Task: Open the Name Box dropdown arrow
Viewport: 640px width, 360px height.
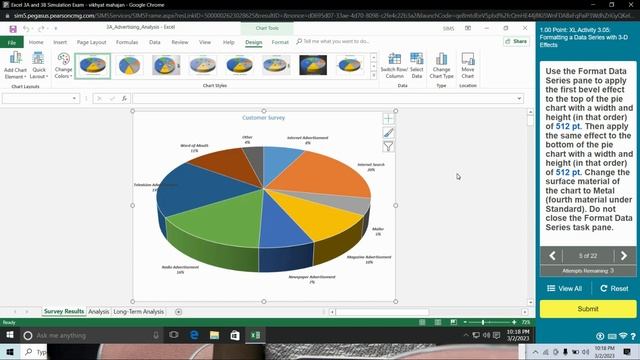Action: 74,98
